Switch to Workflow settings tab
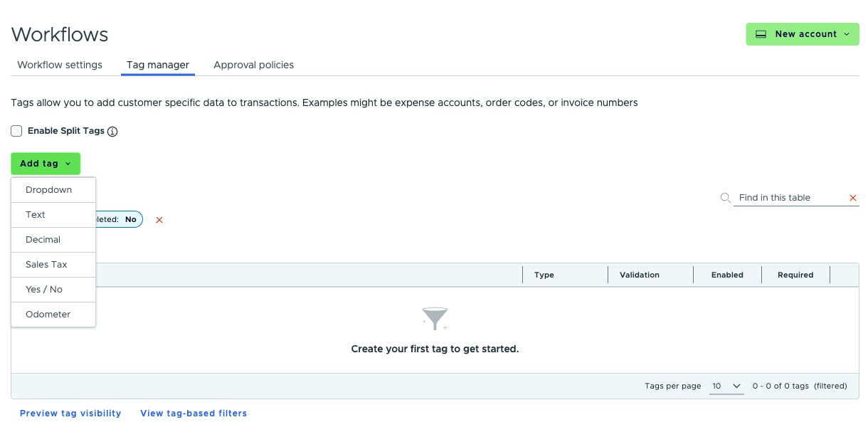 (x=60, y=65)
